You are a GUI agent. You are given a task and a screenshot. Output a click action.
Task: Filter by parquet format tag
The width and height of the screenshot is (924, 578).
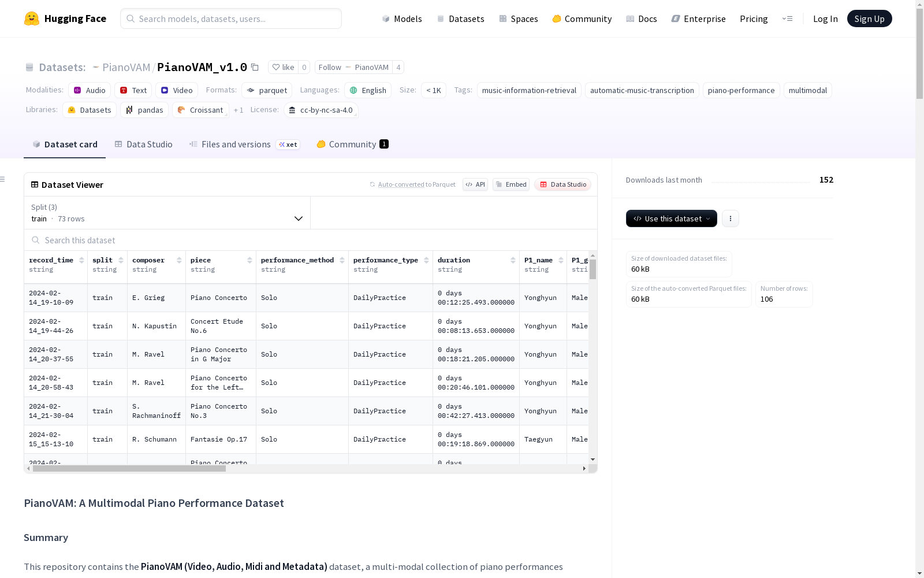(x=267, y=90)
